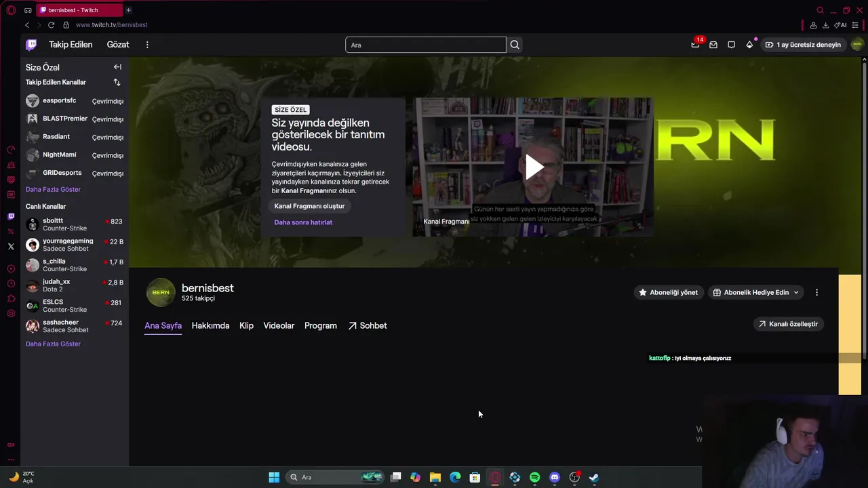Open BLASTPremier followed channel
Viewport: 868px width, 488px height.
point(75,119)
